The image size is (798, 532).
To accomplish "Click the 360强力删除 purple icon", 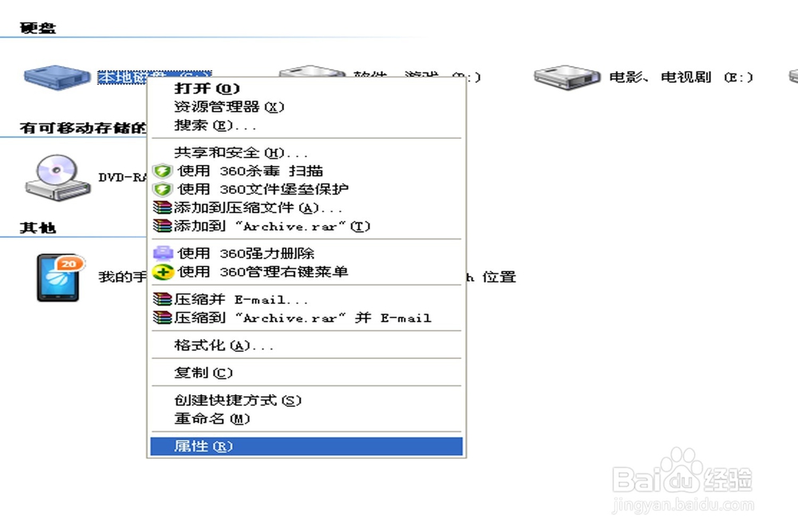I will tap(160, 254).
